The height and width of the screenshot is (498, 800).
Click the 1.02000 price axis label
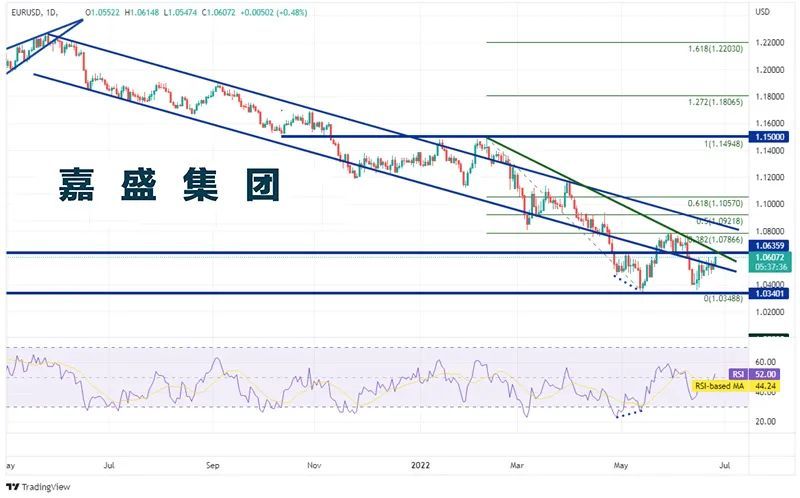[x=769, y=312]
